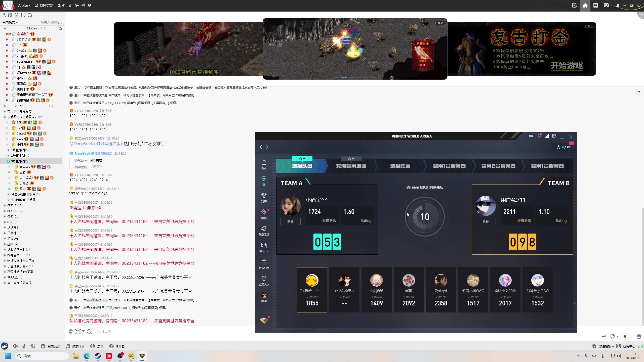Image resolution: width=644 pixels, height=362 pixels.
Task: Open the 语音包 voice pack
Action: pos(117,346)
